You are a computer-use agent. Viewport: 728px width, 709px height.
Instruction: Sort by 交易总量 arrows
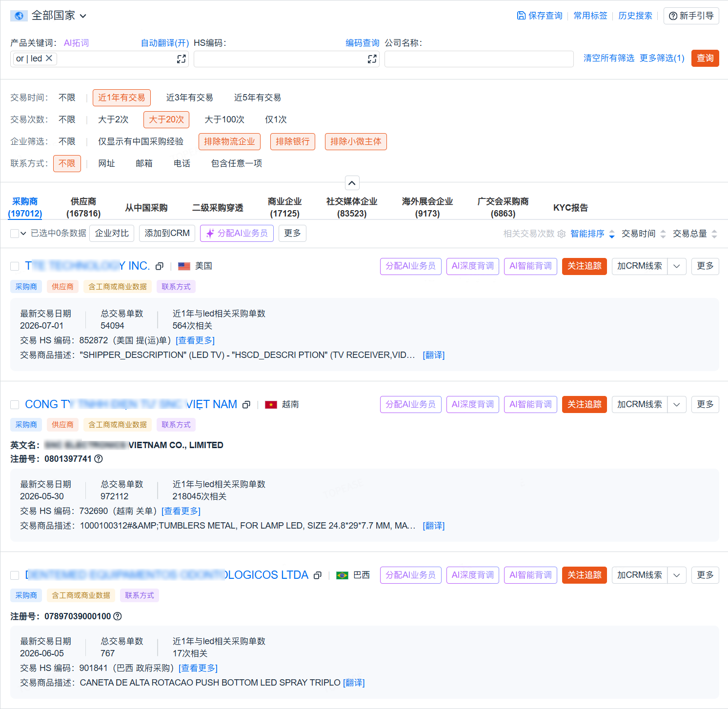point(714,234)
